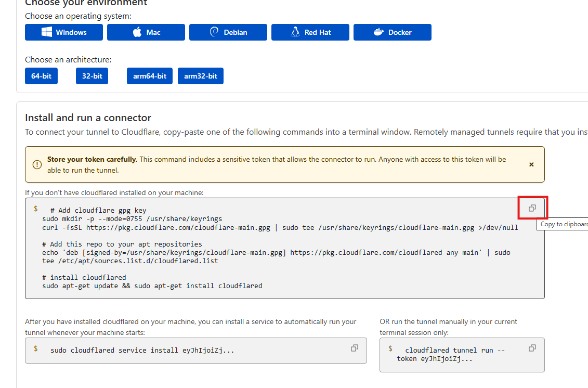Select Red Hat as the environment
This screenshot has height=388, width=588.
(310, 32)
